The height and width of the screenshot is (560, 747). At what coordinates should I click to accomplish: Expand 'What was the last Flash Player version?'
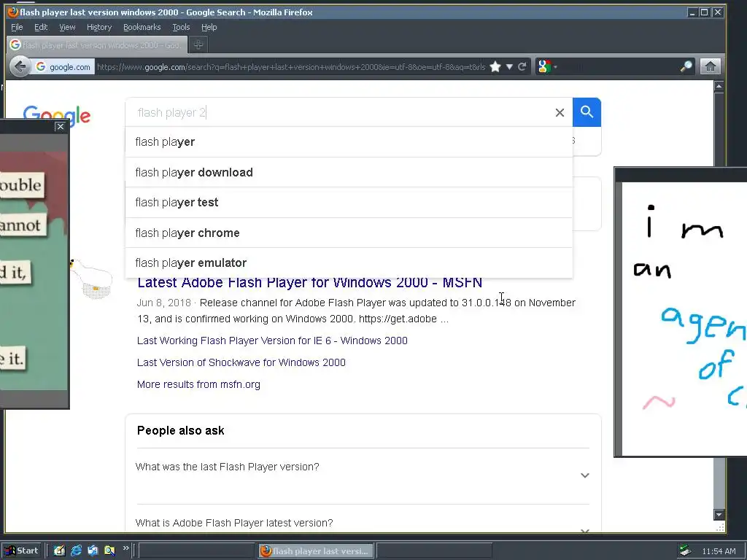(x=363, y=475)
